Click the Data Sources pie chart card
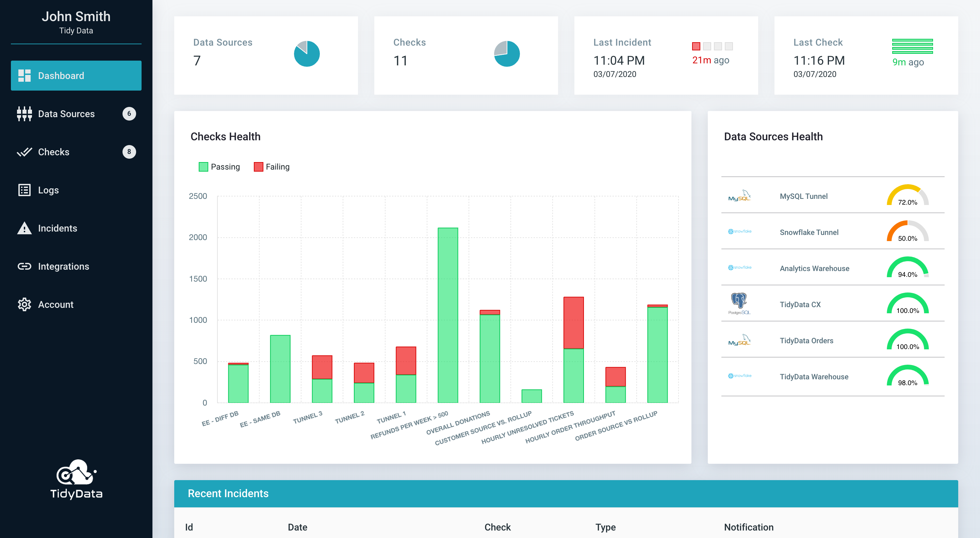This screenshot has height=538, width=980. (x=307, y=54)
